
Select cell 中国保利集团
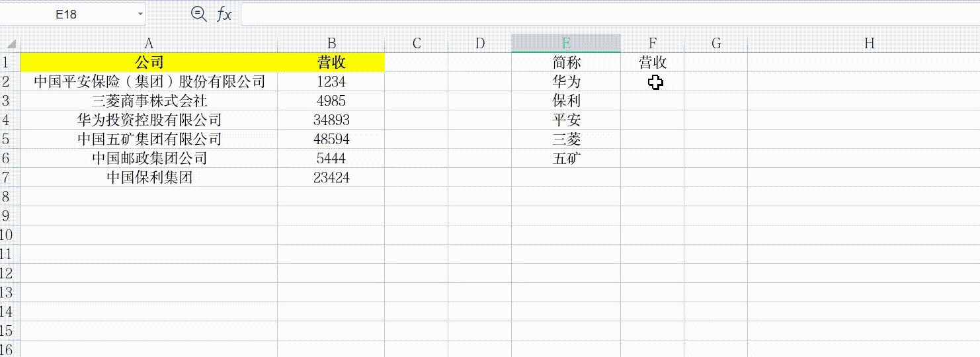(149, 178)
